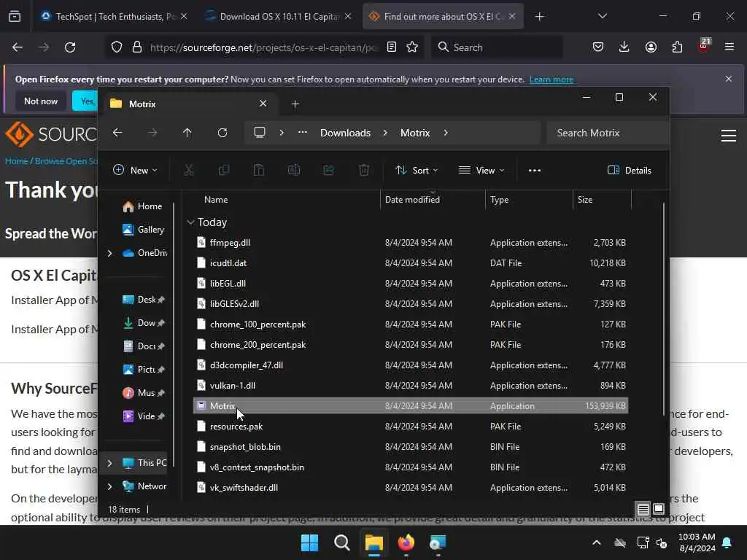Click the Share icon in Explorer toolbar
Screen dimensions: 747x560
pos(329,170)
